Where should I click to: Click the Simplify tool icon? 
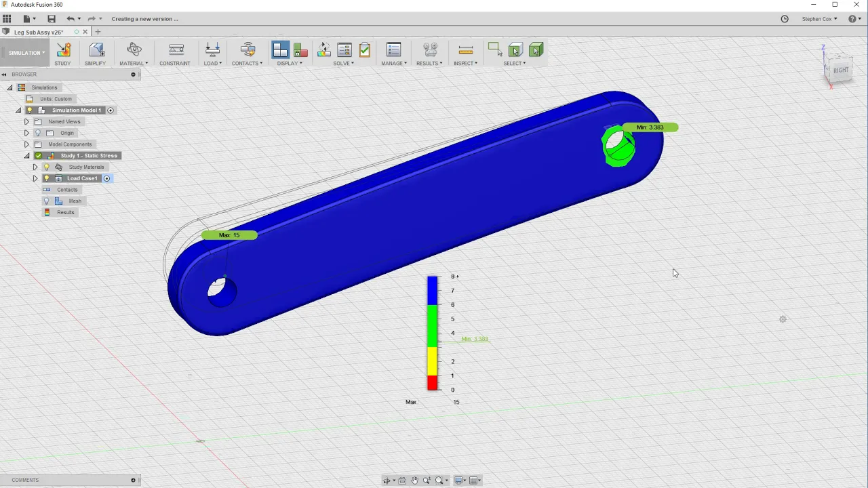(96, 49)
